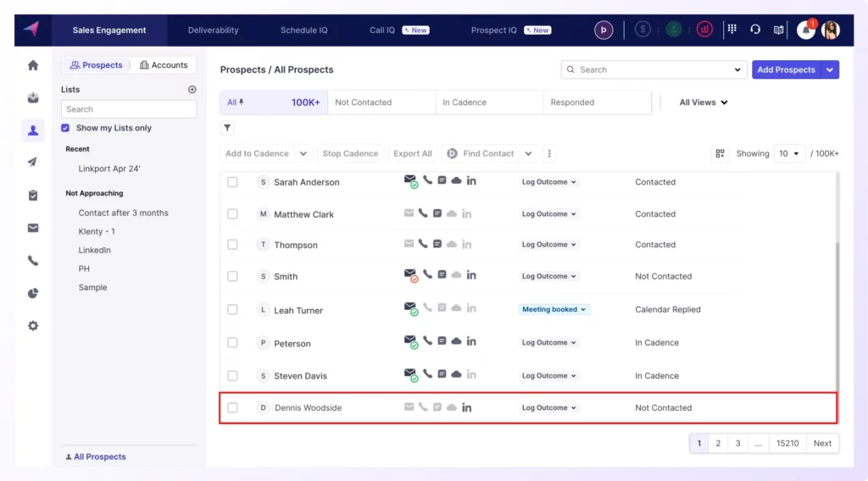Click the Lists search input field
The height and width of the screenshot is (481, 868).
pyautogui.click(x=129, y=109)
